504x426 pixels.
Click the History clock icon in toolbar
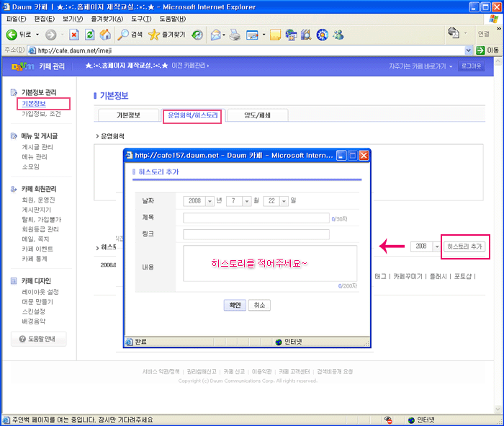[197, 35]
